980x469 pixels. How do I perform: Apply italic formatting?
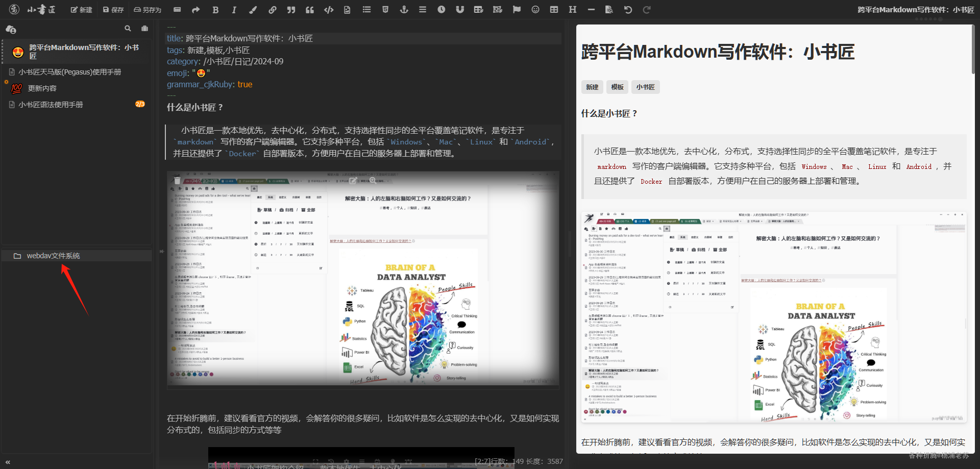point(234,10)
